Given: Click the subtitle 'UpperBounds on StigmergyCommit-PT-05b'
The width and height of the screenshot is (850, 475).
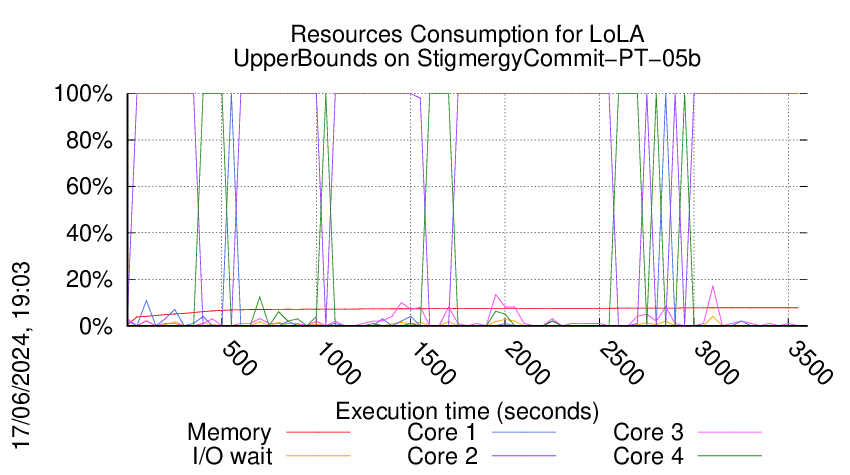Looking at the screenshot, I should (467, 58).
